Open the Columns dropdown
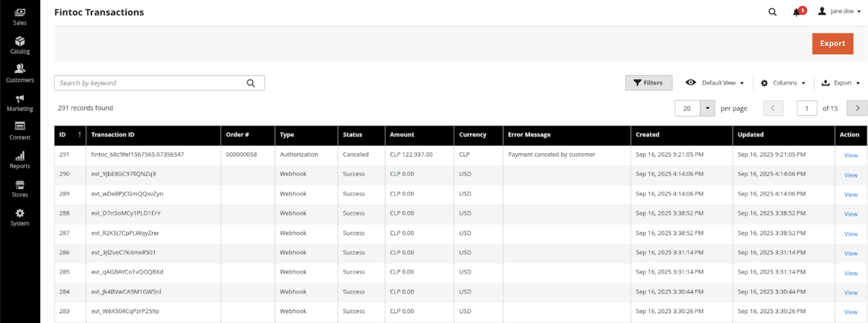Image resolution: width=868 pixels, height=323 pixels. (783, 83)
